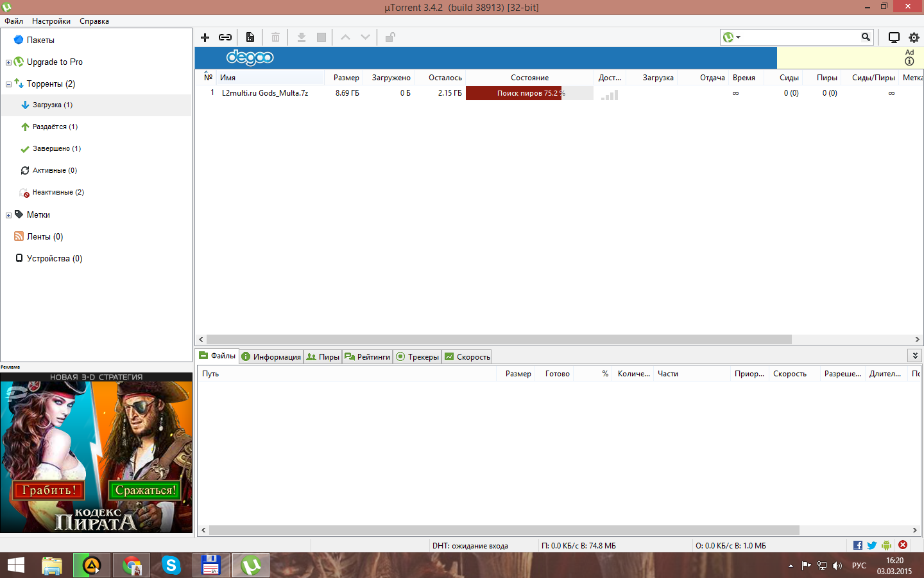Open Skype from the Windows taskbar
This screenshot has width=924, height=578.
coord(171,565)
